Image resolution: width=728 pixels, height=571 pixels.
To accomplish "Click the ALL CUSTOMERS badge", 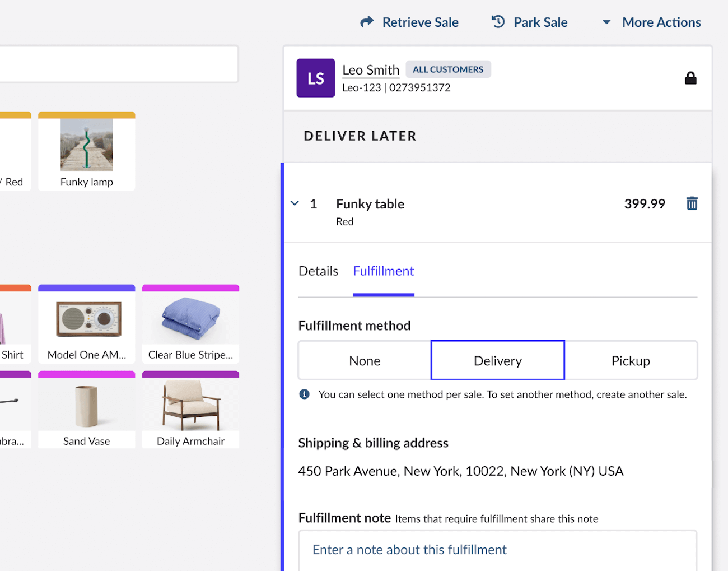I will point(448,69).
